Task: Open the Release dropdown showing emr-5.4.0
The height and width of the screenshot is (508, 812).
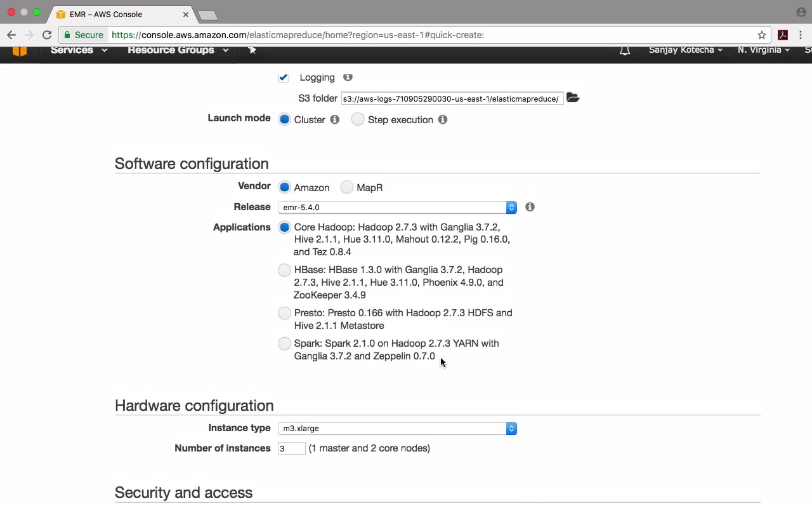Action: point(397,207)
